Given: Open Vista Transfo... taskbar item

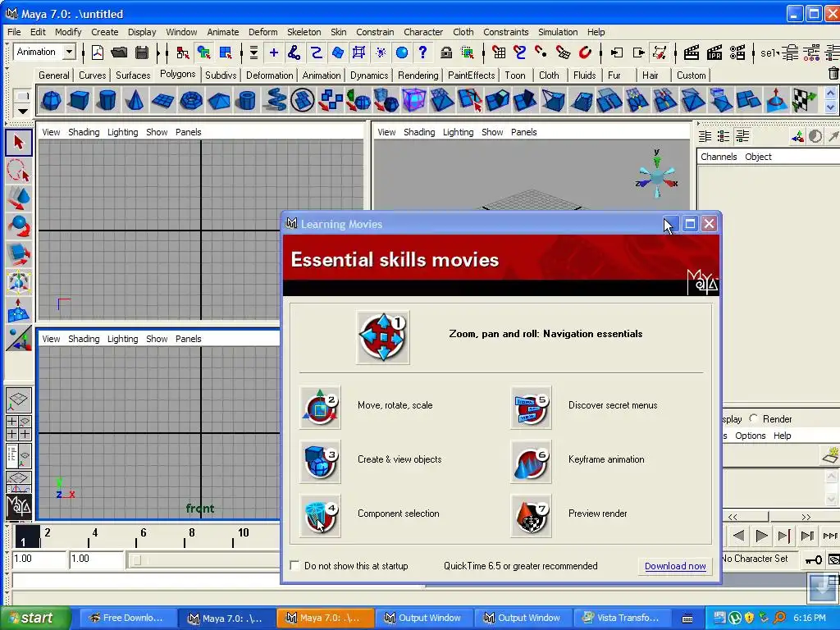Looking at the screenshot, I should coord(621,618).
